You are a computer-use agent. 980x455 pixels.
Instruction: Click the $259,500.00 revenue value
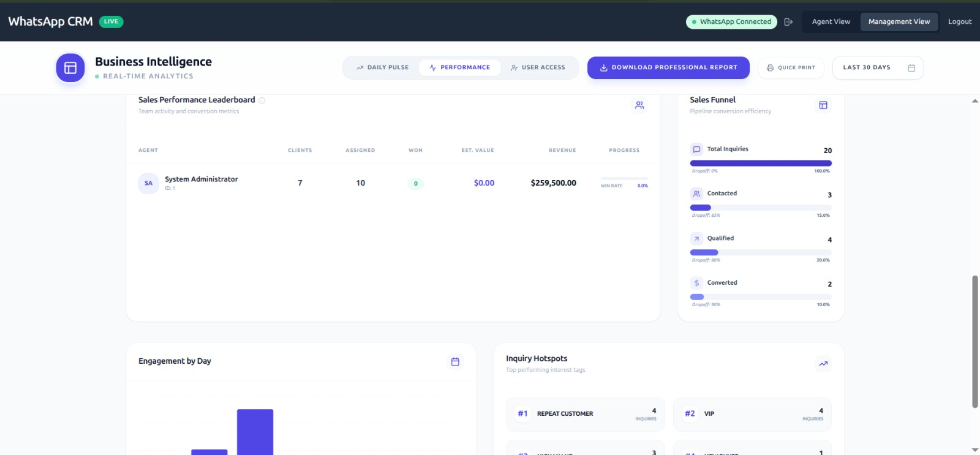coord(553,183)
